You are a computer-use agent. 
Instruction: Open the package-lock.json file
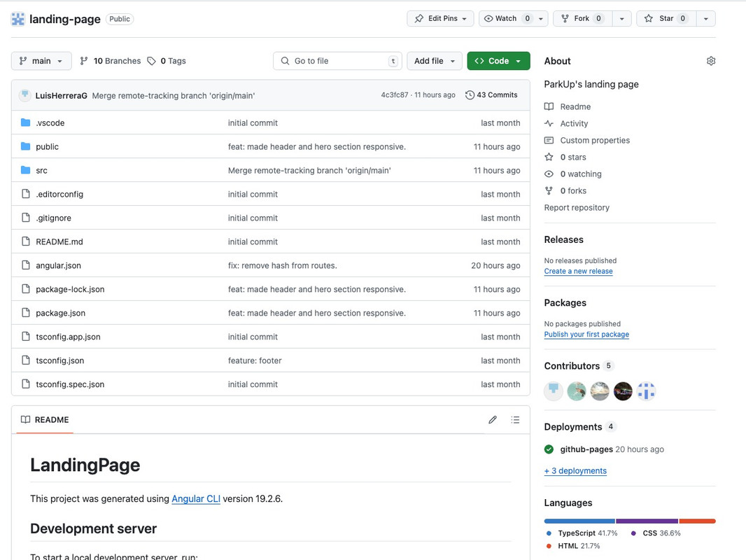tap(70, 289)
